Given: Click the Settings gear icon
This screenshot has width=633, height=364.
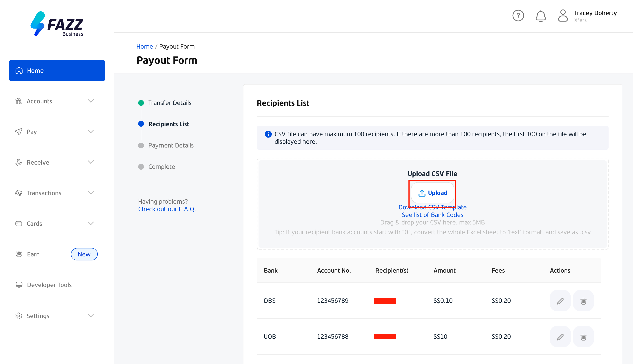Looking at the screenshot, I should pyautogui.click(x=18, y=316).
